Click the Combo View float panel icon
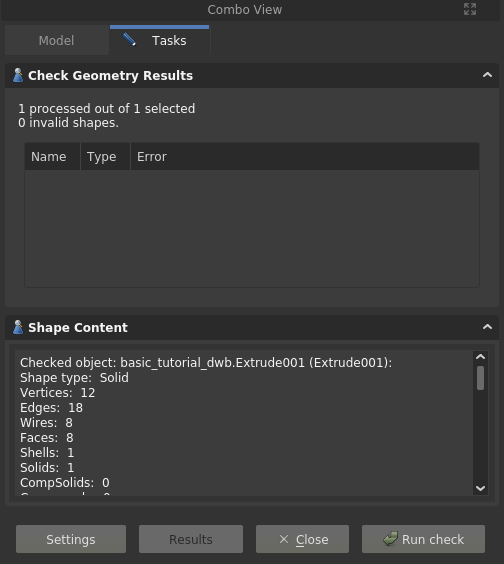This screenshot has width=504, height=564. point(470,9)
